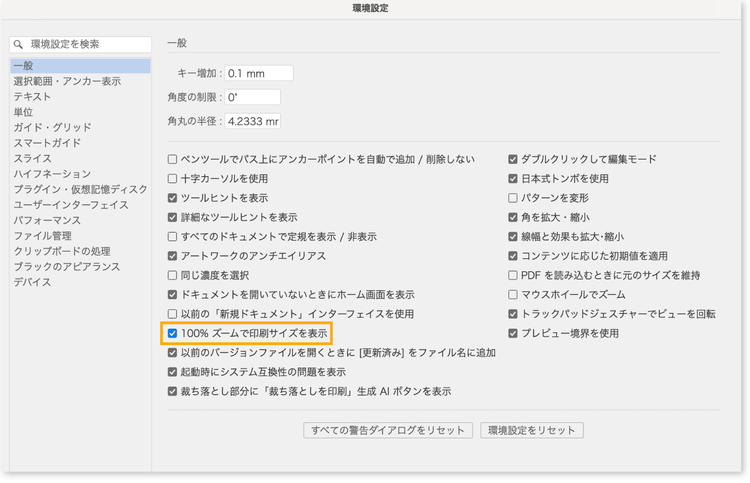Viewport: 750px width, 483px height.
Task: Click the 角丸の半径 value field
Action: [x=253, y=121]
